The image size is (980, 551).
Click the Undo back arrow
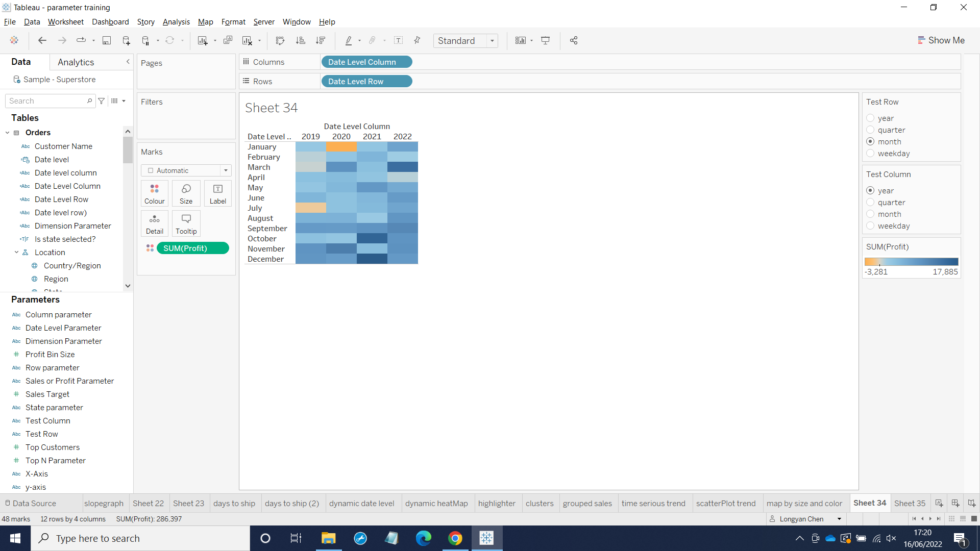pos(42,40)
